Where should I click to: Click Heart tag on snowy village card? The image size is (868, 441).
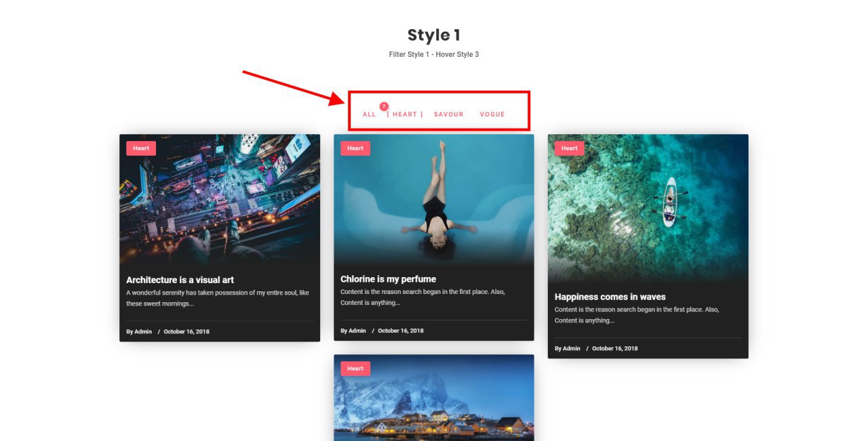[x=355, y=369]
